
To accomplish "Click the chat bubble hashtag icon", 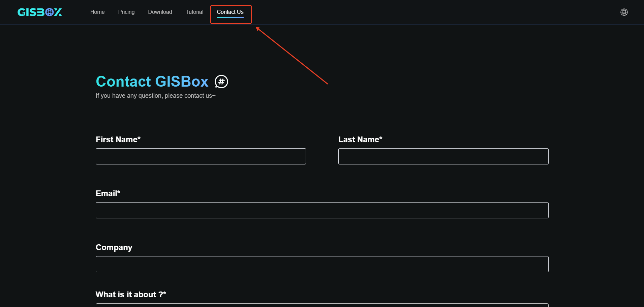I will (221, 82).
